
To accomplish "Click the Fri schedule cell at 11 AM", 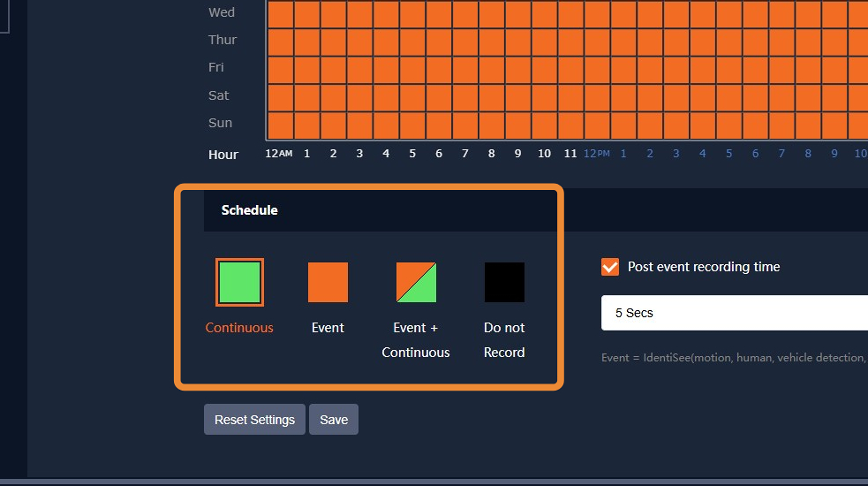I will tap(570, 70).
